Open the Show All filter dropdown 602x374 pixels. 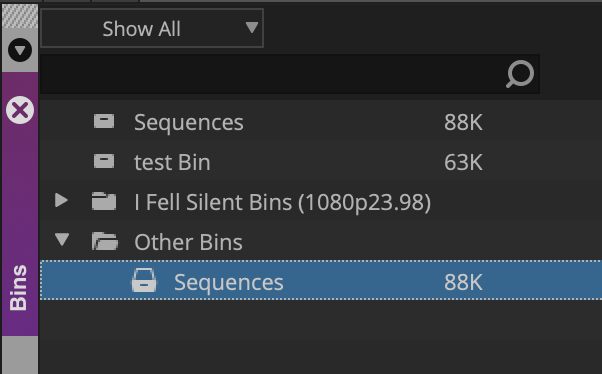(x=152, y=28)
